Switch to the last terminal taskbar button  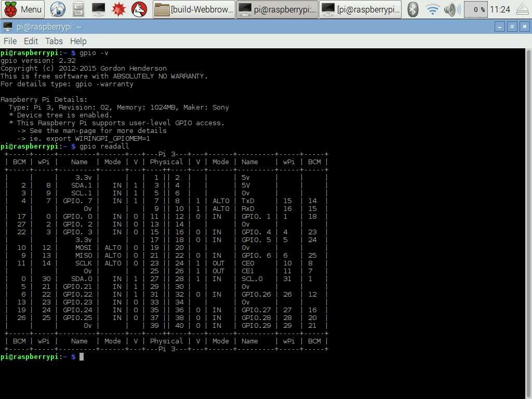(x=361, y=9)
